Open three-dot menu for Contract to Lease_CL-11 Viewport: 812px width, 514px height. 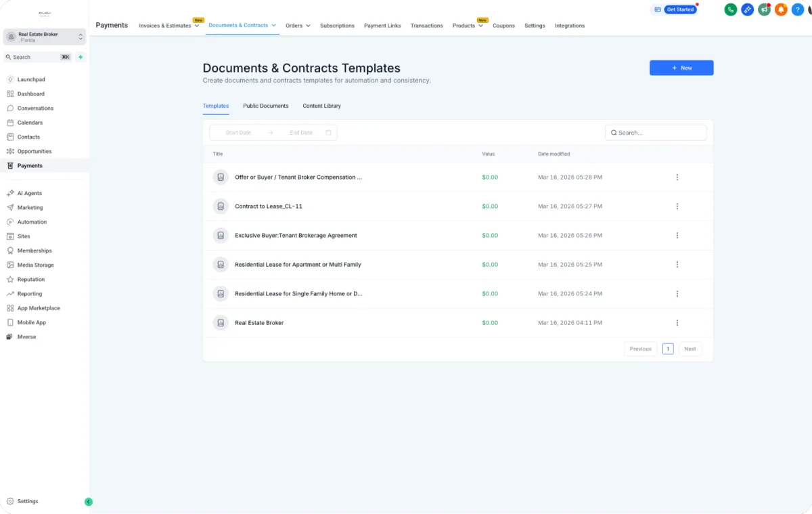(x=677, y=207)
